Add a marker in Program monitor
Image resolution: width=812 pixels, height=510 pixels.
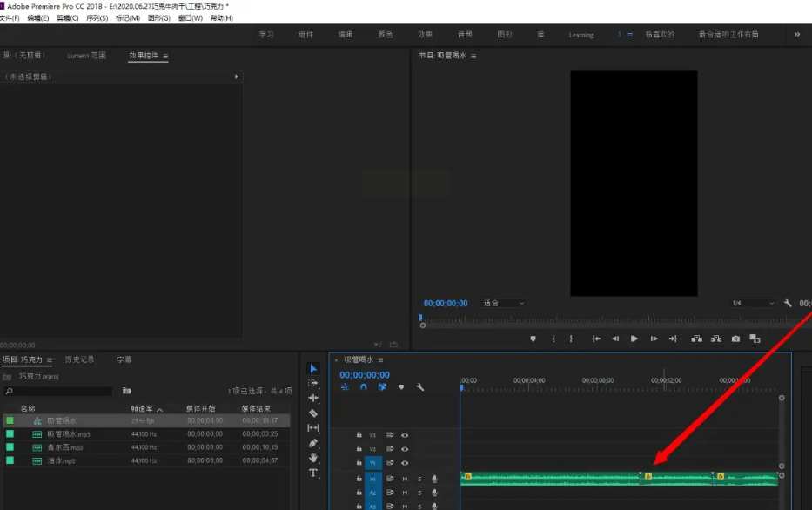pyautogui.click(x=533, y=339)
